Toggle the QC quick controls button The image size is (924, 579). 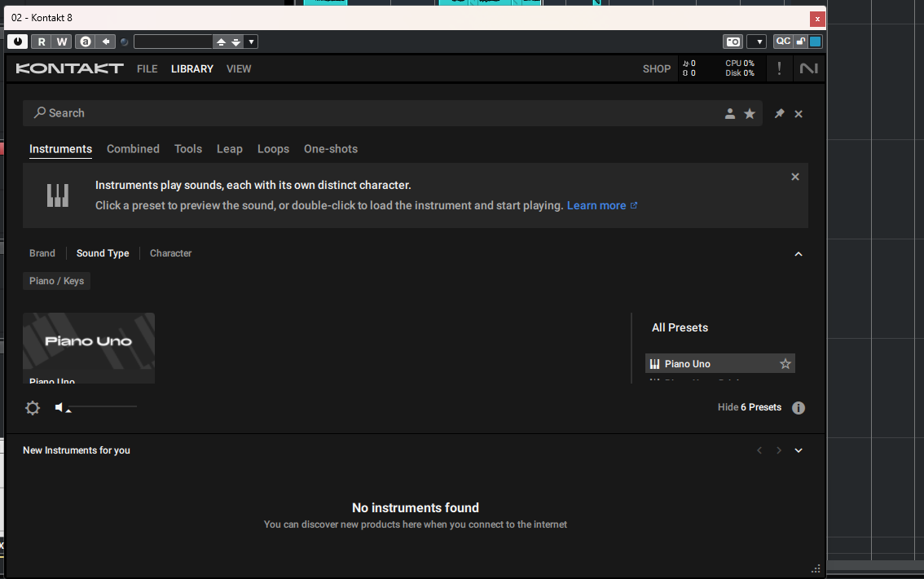tap(783, 42)
